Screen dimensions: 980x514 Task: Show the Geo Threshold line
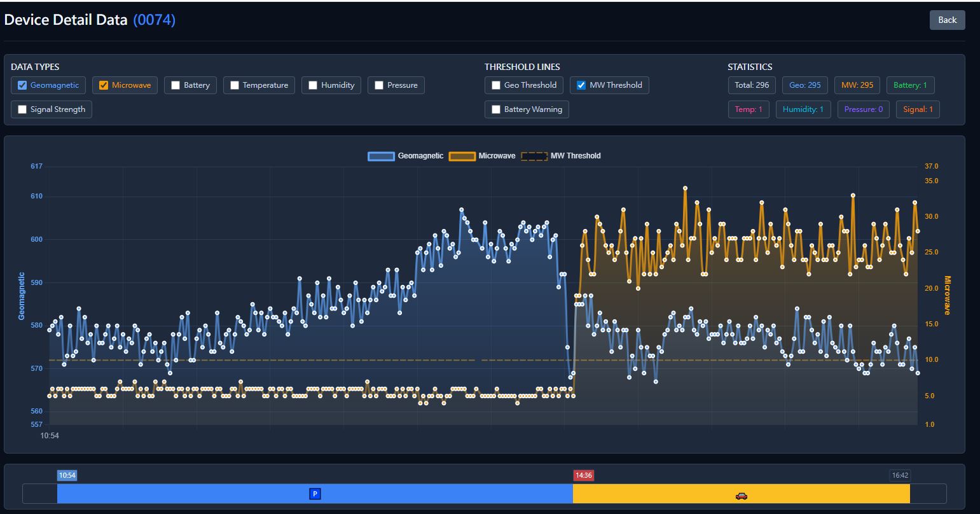[x=496, y=85]
